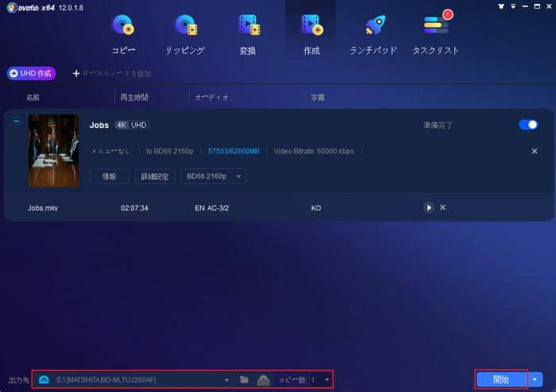This screenshot has height=392, width=556.
Task: Open the Ripping (リッピング) module
Action: [x=185, y=35]
